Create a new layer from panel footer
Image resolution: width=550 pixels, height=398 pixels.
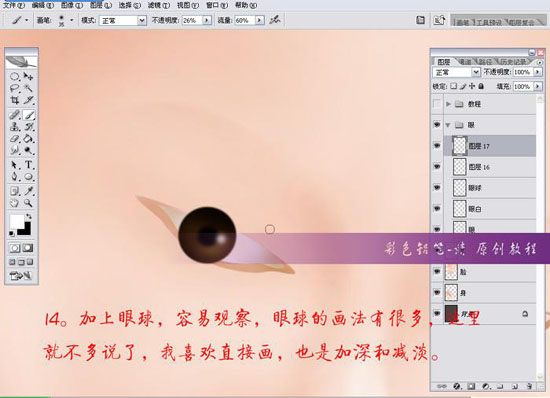tap(515, 386)
